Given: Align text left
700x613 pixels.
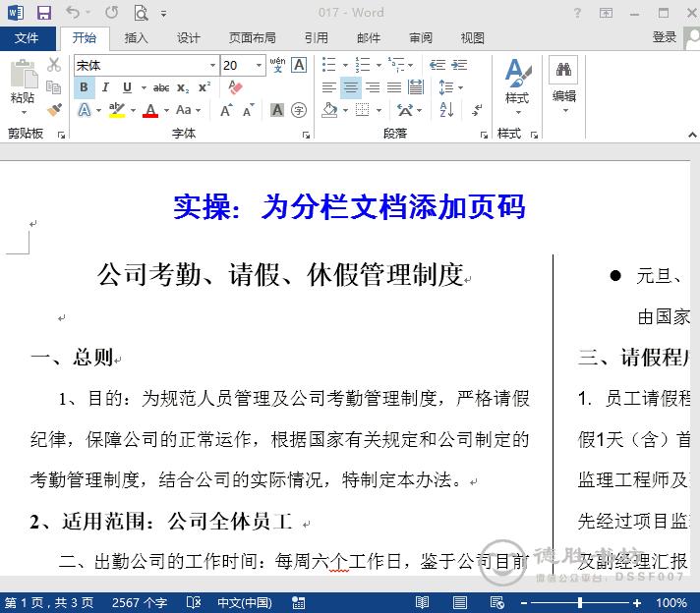Looking at the screenshot, I should 329,87.
